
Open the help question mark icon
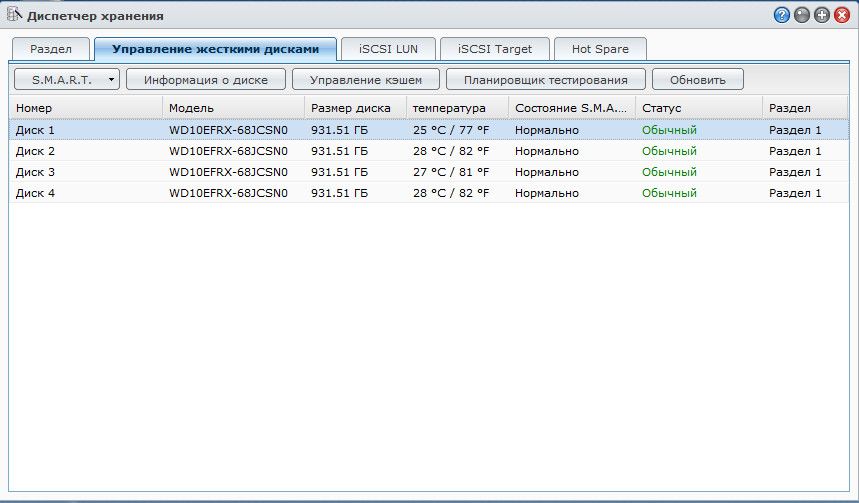coord(782,16)
